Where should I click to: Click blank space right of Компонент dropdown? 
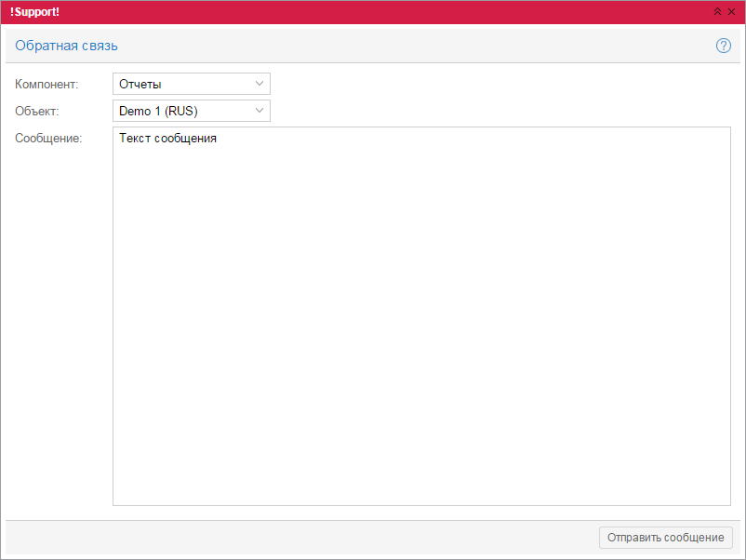[502, 84]
